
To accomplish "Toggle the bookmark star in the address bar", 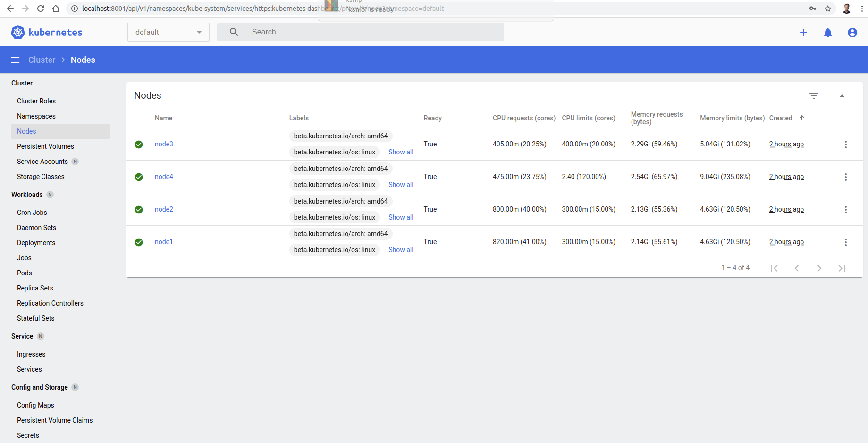I will [827, 9].
